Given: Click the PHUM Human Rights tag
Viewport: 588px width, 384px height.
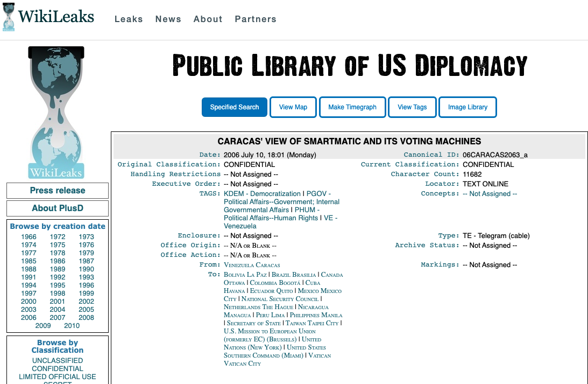Looking at the screenshot, I should (x=271, y=214).
